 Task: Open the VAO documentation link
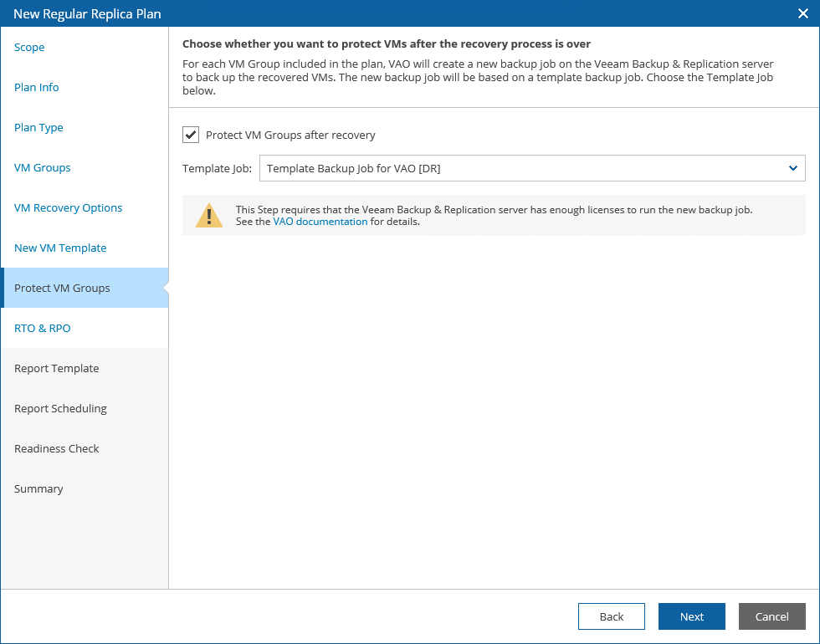coord(320,222)
